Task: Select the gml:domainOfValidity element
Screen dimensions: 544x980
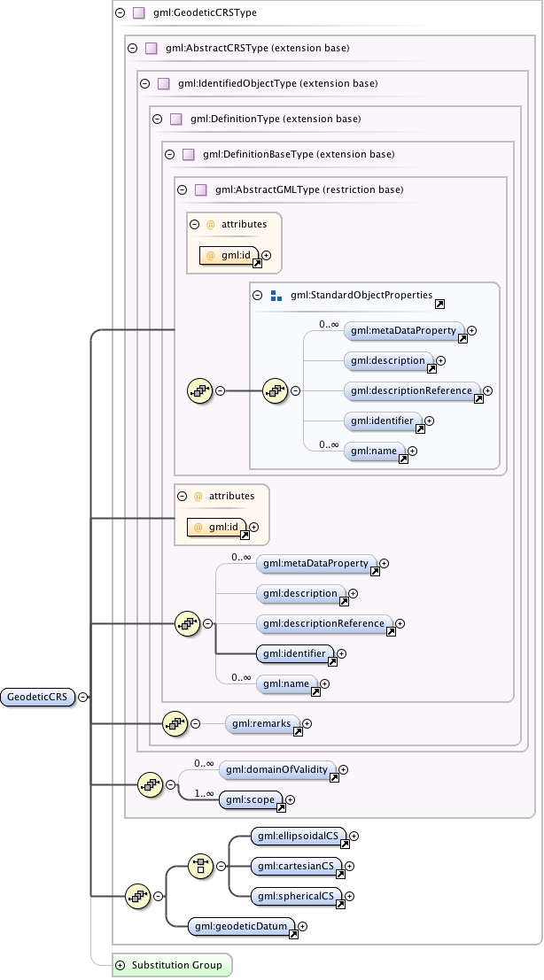Action: [x=277, y=770]
